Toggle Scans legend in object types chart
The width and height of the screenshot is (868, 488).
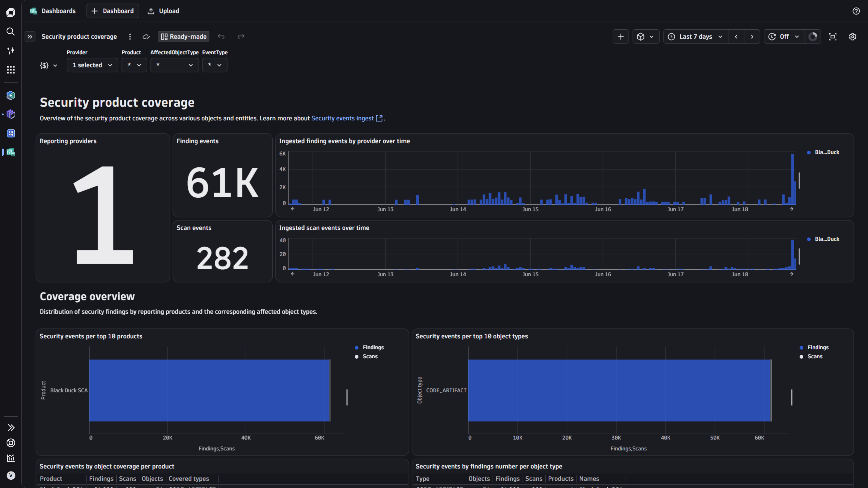click(x=811, y=356)
